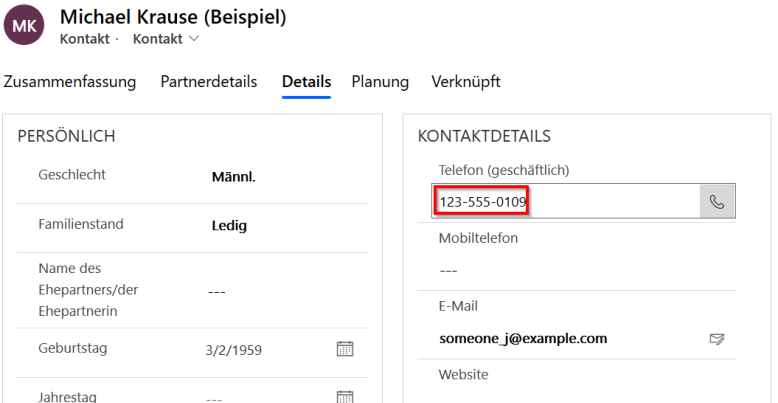Click the someone_j@example.com email value
Image resolution: width=778 pixels, height=403 pixels.
[523, 338]
